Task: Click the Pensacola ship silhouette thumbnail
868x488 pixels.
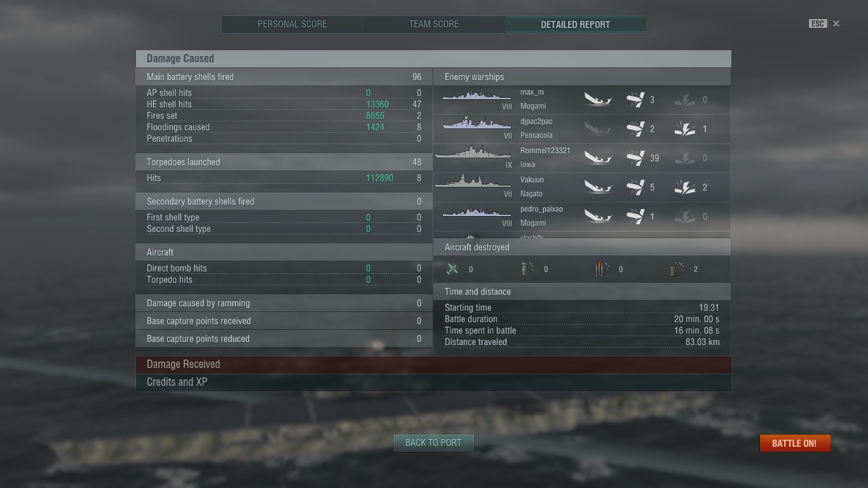Action: tap(477, 124)
